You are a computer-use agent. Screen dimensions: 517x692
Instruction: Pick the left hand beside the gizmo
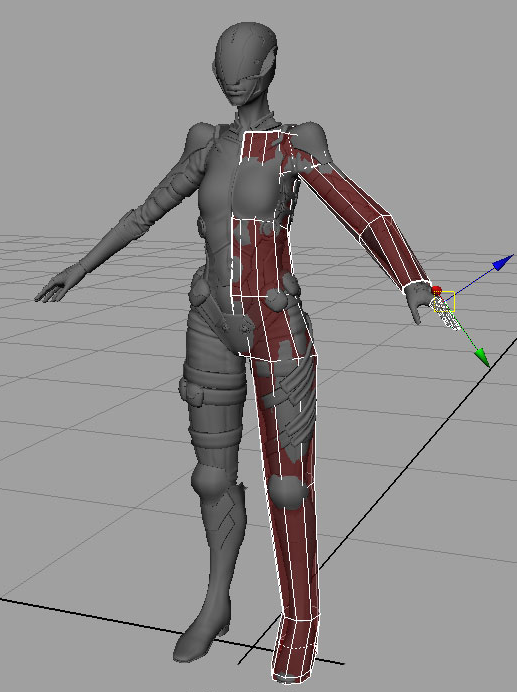point(416,300)
